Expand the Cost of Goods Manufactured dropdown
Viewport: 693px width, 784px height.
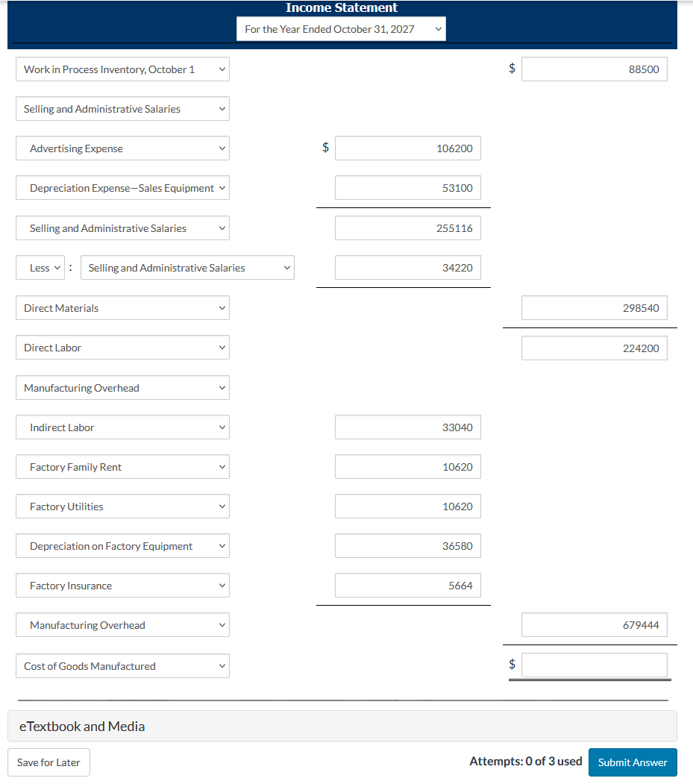122,665
